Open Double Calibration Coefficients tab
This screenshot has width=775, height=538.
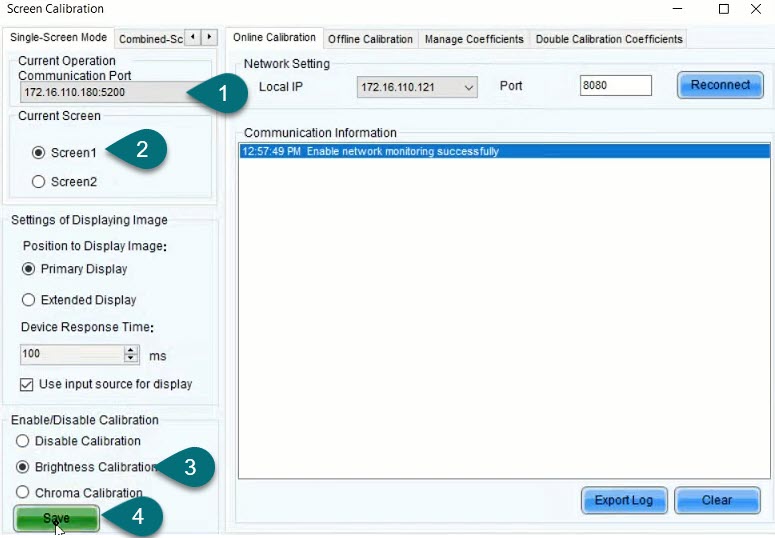tap(608, 39)
